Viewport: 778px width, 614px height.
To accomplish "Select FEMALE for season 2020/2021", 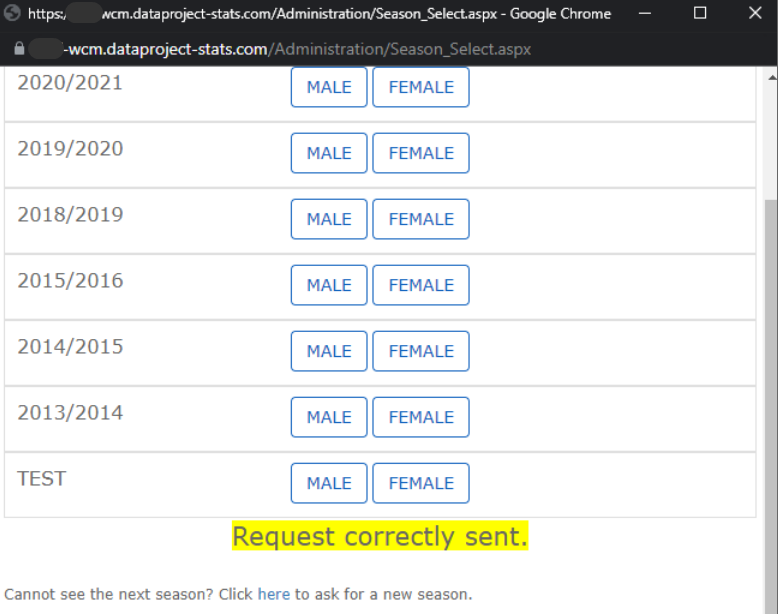I will coord(421,87).
